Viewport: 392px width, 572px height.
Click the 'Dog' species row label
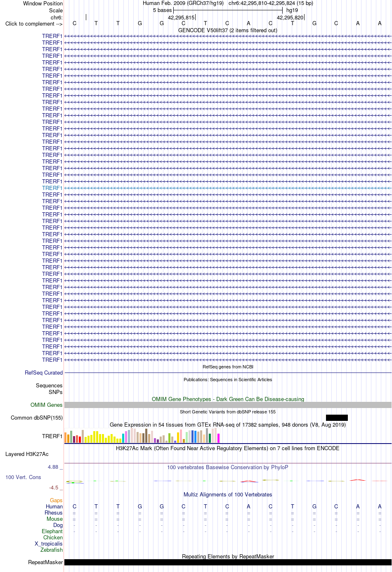click(x=58, y=525)
